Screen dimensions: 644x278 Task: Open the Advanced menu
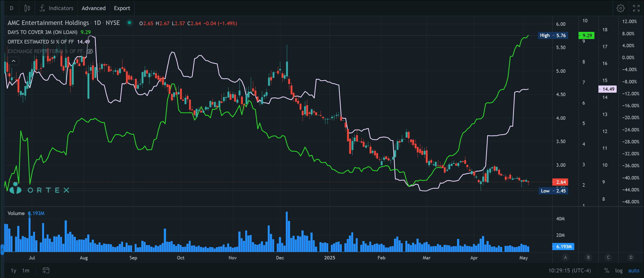point(93,8)
